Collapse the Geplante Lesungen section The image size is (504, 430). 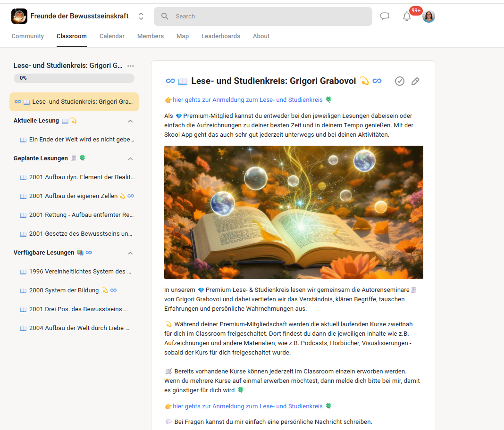(130, 158)
